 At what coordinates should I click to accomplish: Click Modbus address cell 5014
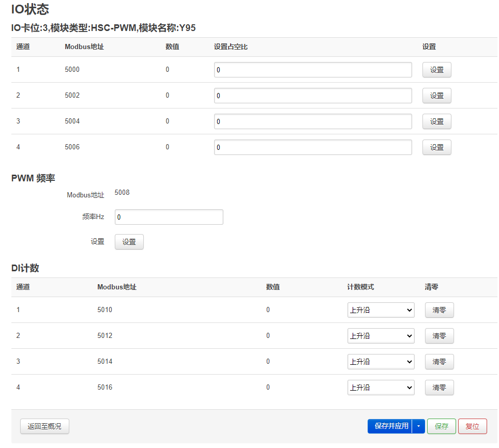(x=104, y=361)
